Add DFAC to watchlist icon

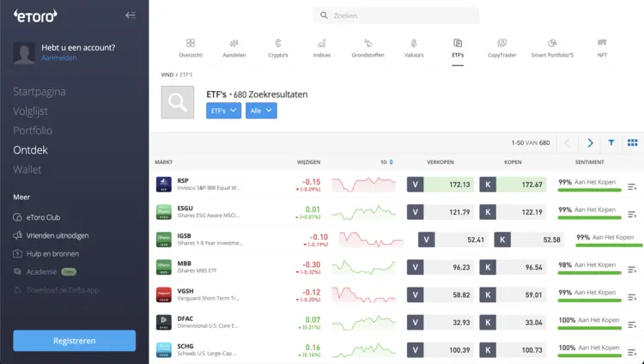(x=632, y=325)
